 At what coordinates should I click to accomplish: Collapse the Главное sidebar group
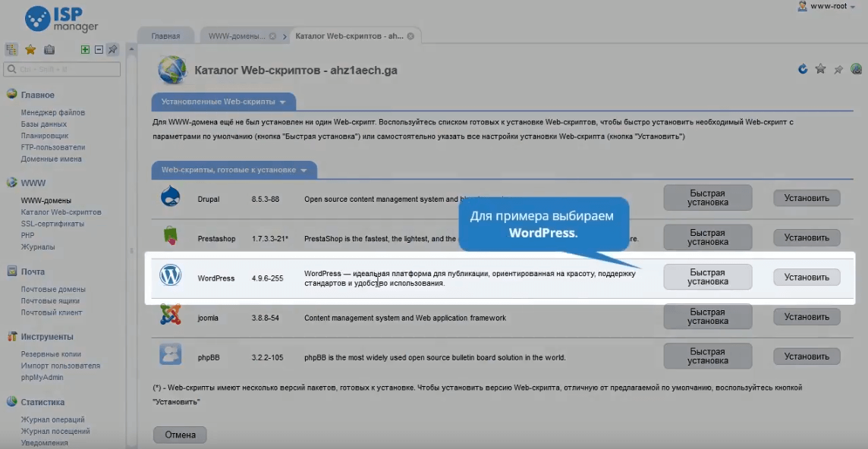(38, 95)
